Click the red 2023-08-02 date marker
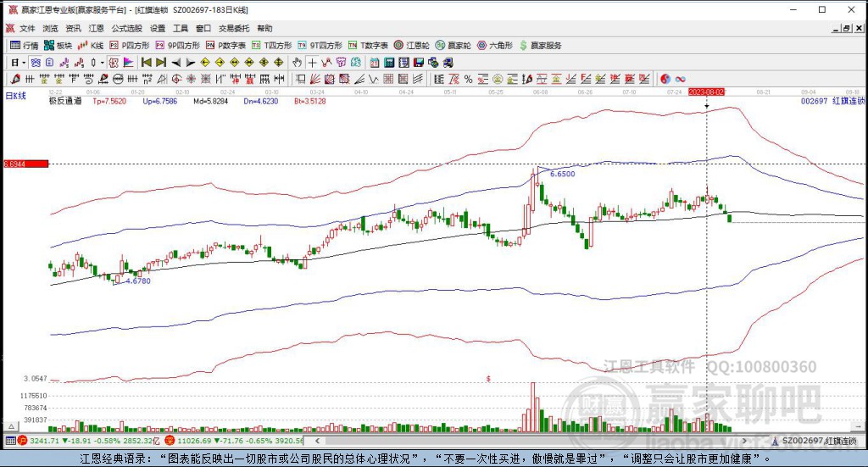868x467 pixels. pos(706,91)
